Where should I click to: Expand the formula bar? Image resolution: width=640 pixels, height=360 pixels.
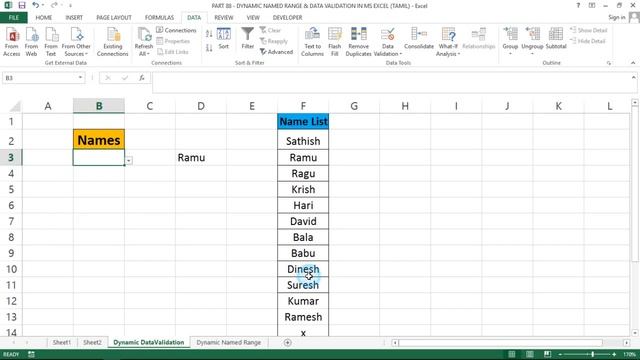tap(633, 77)
